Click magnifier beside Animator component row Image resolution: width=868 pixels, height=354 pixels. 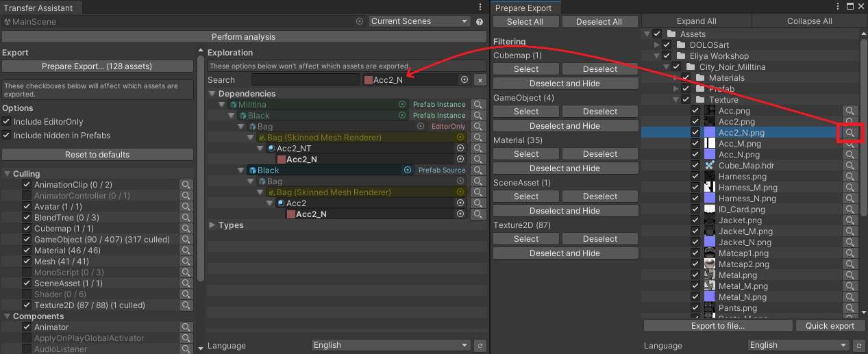186,327
